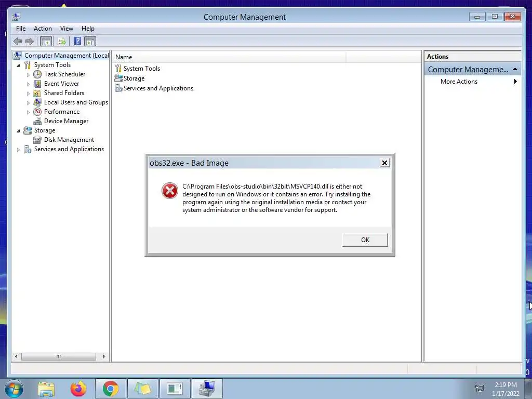Expand the Task Scheduler node
This screenshot has height=399, width=532.
[x=28, y=75]
